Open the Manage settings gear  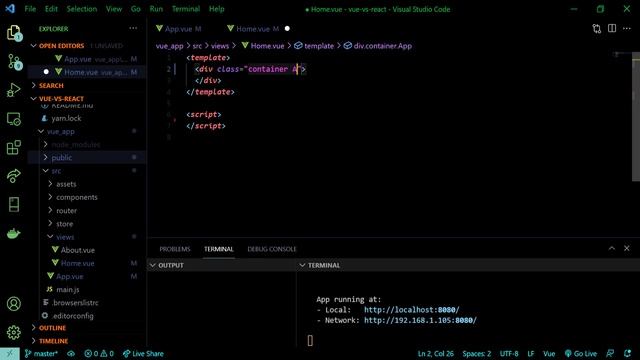point(14,332)
